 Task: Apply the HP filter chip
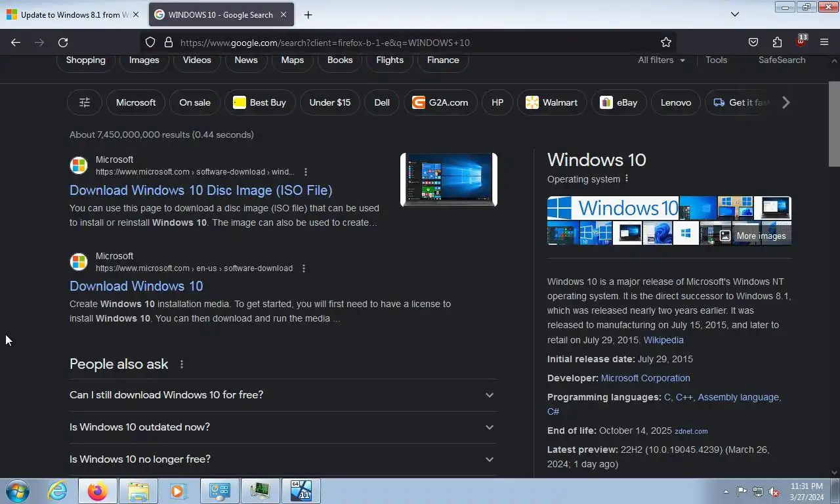pyautogui.click(x=497, y=102)
